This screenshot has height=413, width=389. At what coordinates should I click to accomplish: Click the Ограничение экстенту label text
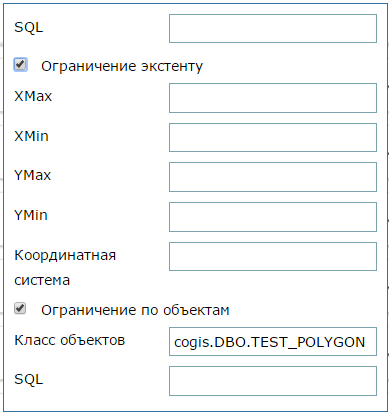[122, 66]
